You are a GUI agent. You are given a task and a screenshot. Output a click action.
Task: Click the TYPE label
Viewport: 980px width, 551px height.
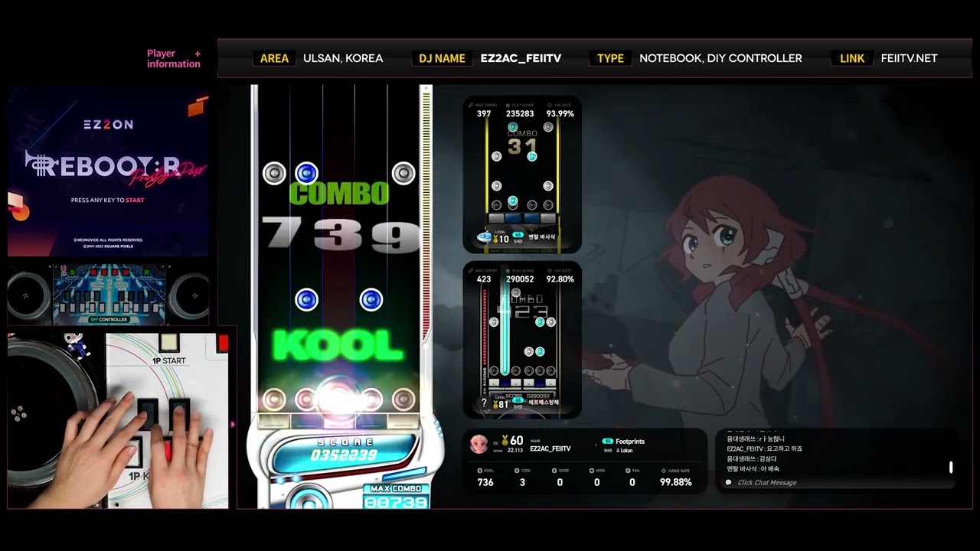click(x=610, y=58)
